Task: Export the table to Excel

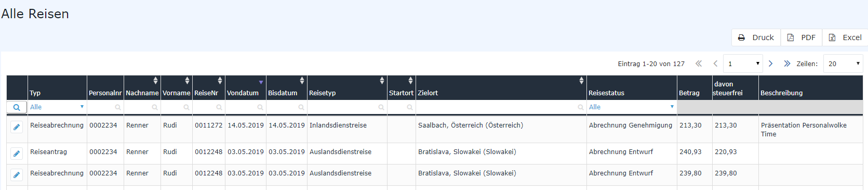Action: pos(845,37)
